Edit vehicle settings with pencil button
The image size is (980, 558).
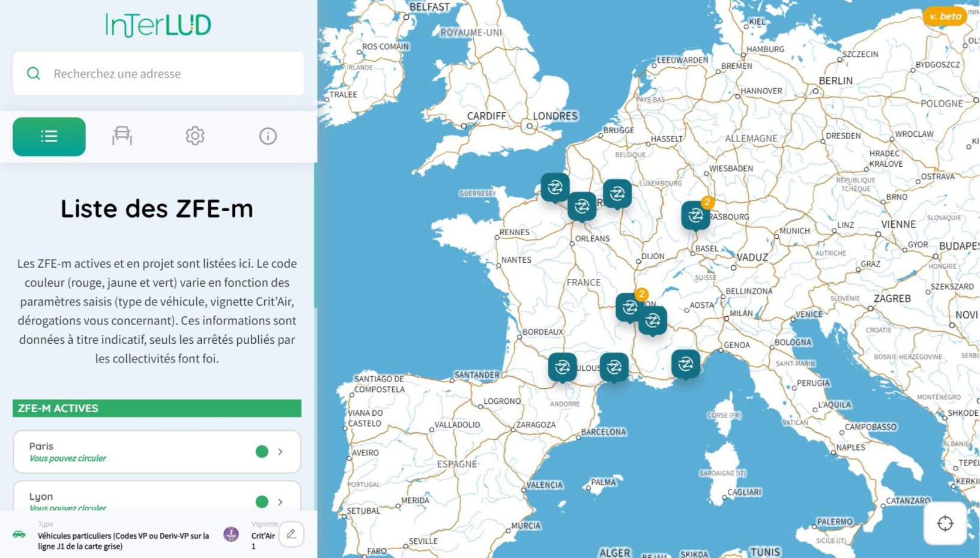tap(291, 534)
